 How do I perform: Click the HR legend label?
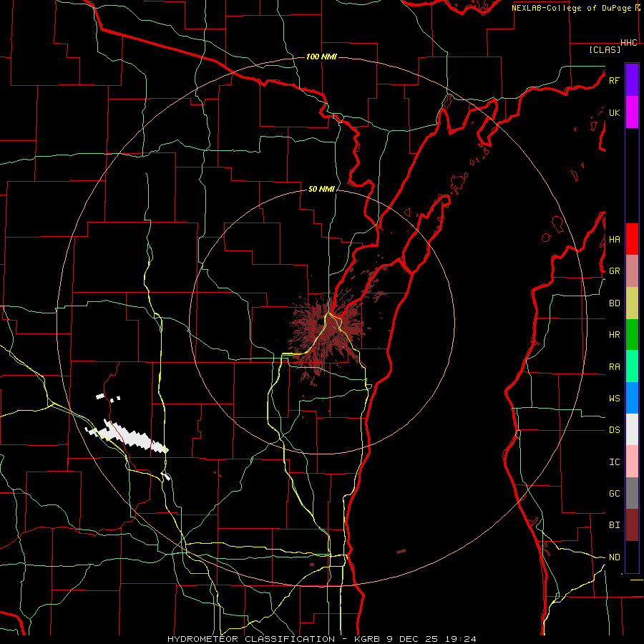614,335
